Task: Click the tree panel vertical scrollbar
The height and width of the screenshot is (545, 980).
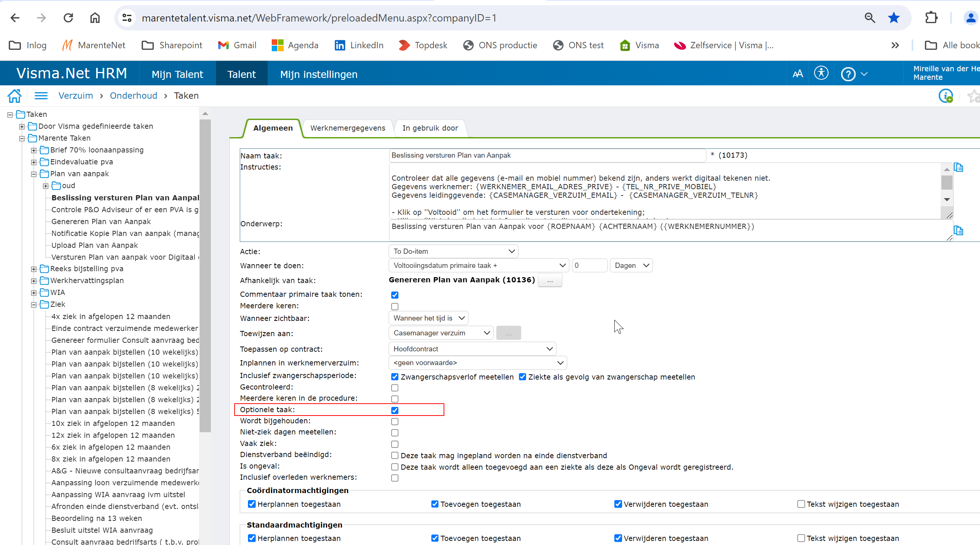Action: tap(205, 276)
